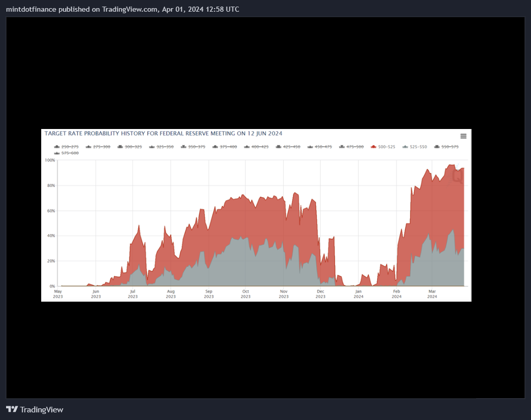
Task: Click the Jun 2023 x-axis label
Action: click(x=96, y=294)
